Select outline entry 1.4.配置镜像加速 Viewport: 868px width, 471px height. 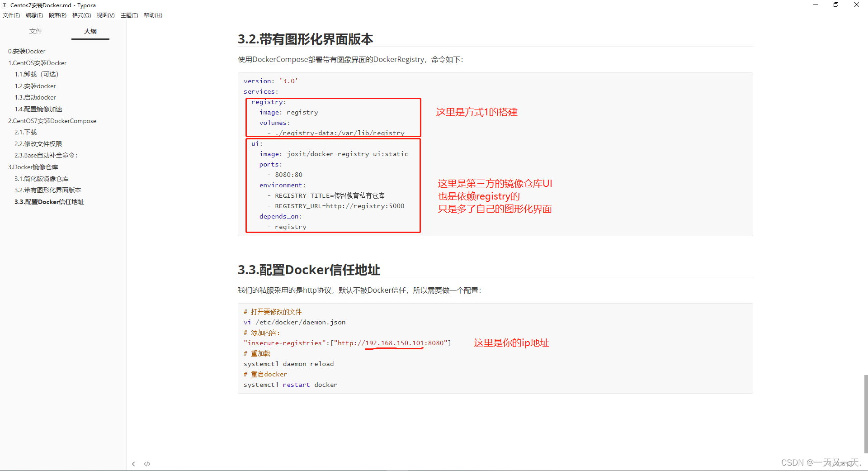[x=38, y=109]
